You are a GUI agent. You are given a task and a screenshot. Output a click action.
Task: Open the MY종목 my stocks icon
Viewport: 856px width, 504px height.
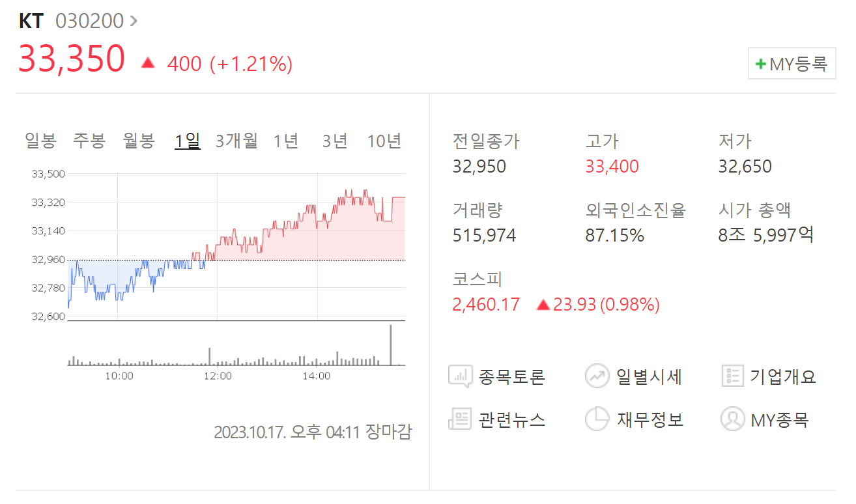coord(732,419)
